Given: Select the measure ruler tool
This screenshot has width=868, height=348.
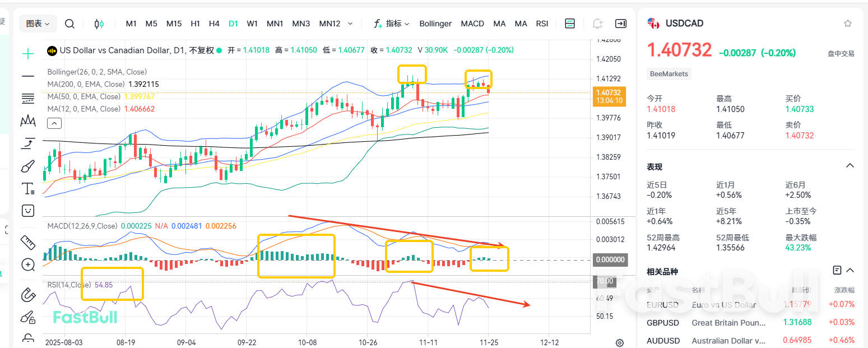Looking at the screenshot, I should click(27, 243).
